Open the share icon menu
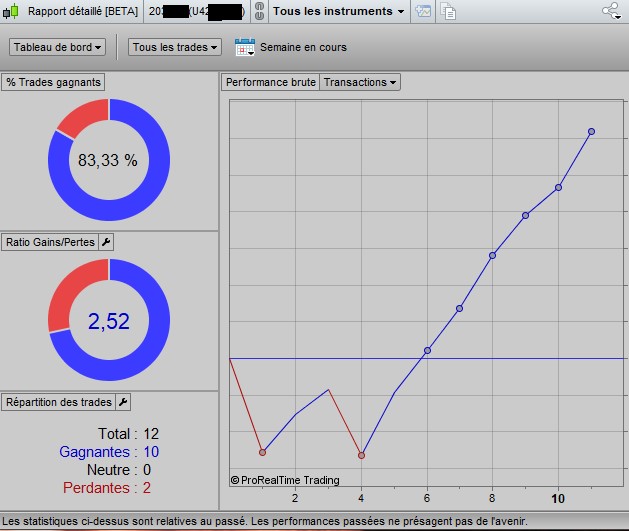Screen dimensions: 629x531 [612, 11]
